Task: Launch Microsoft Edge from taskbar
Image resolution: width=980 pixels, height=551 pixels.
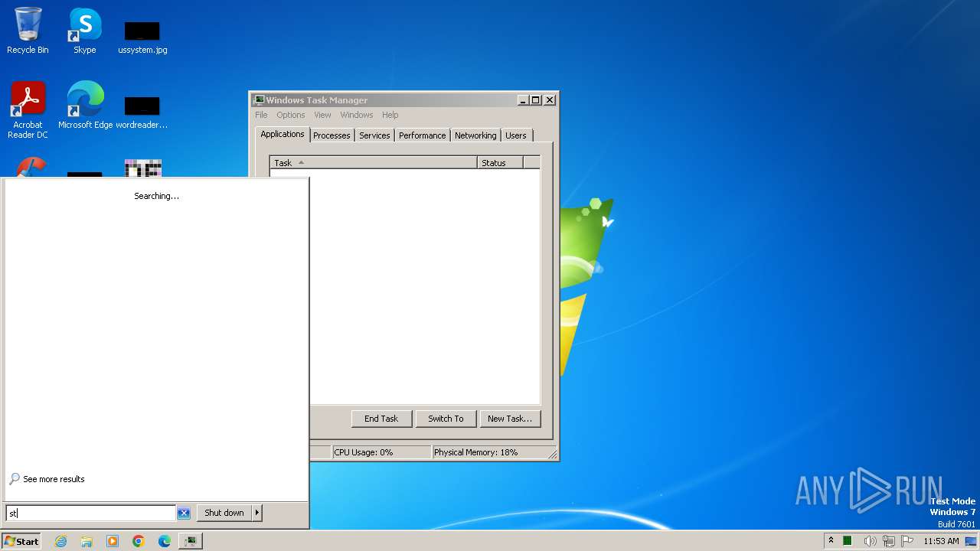Action: click(165, 541)
